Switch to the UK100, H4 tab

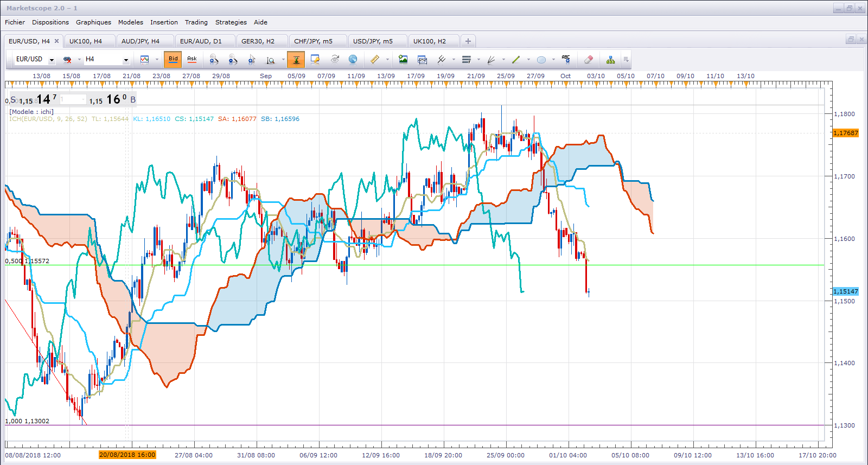pos(90,41)
